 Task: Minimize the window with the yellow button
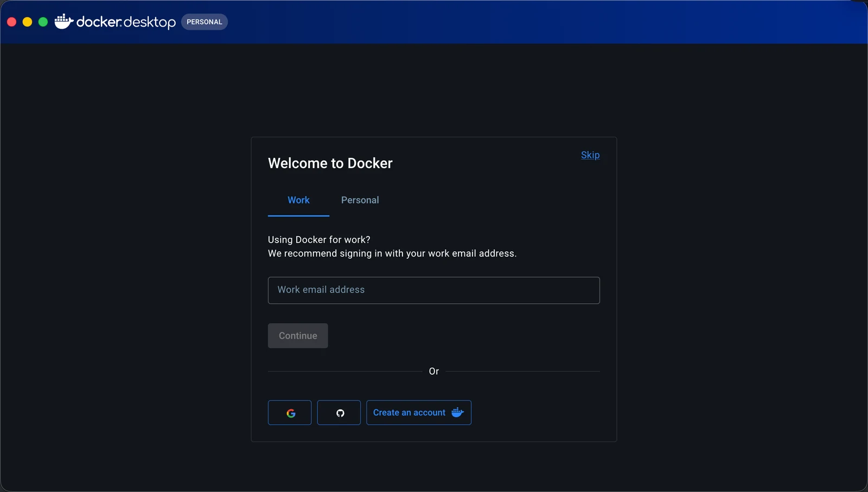27,22
